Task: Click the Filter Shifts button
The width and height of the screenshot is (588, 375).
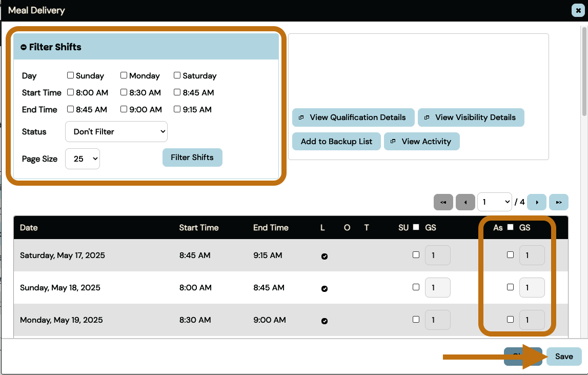Action: [192, 157]
